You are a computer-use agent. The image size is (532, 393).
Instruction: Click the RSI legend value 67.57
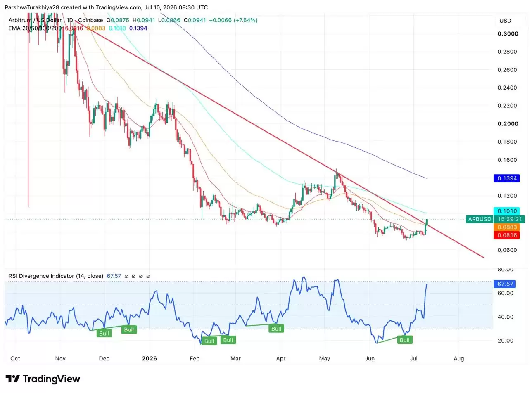pos(114,276)
